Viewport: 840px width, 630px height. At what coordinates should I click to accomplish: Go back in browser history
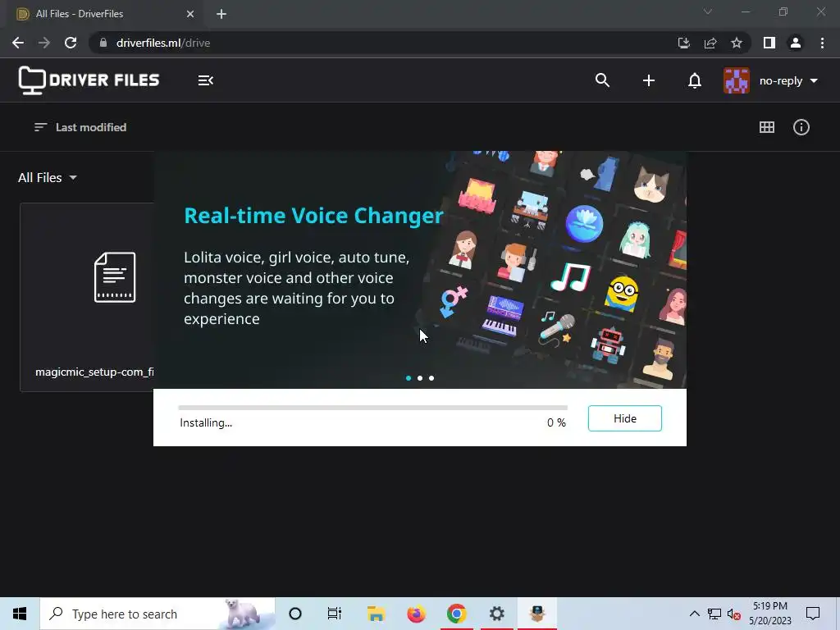click(18, 43)
